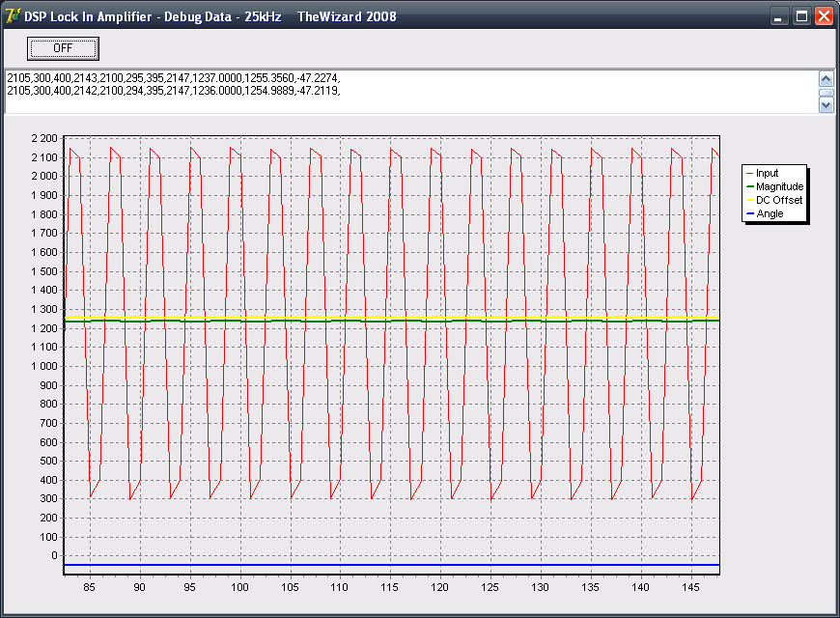Select the DC Offset legend entry
This screenshot has width=840, height=618.
click(778, 200)
